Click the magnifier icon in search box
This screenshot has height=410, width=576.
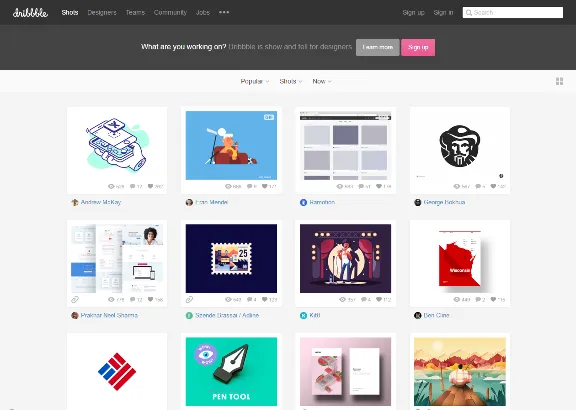(x=469, y=13)
